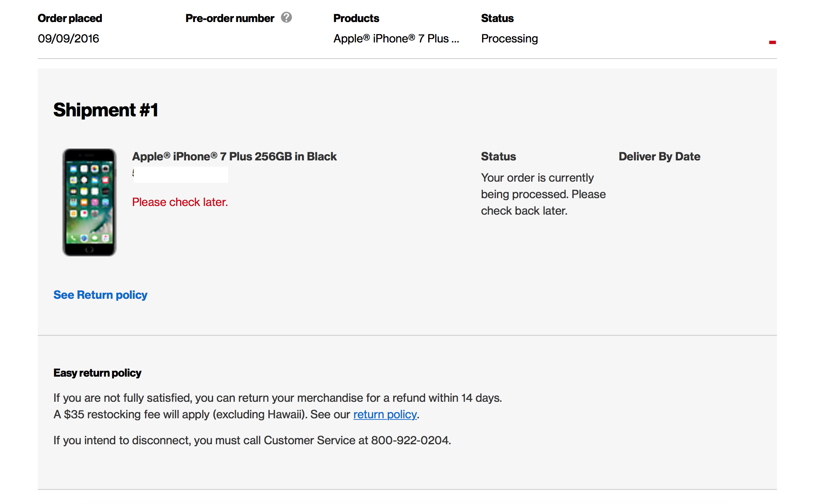Click the pre-order number help question mark icon
821x504 pixels.
tap(286, 18)
